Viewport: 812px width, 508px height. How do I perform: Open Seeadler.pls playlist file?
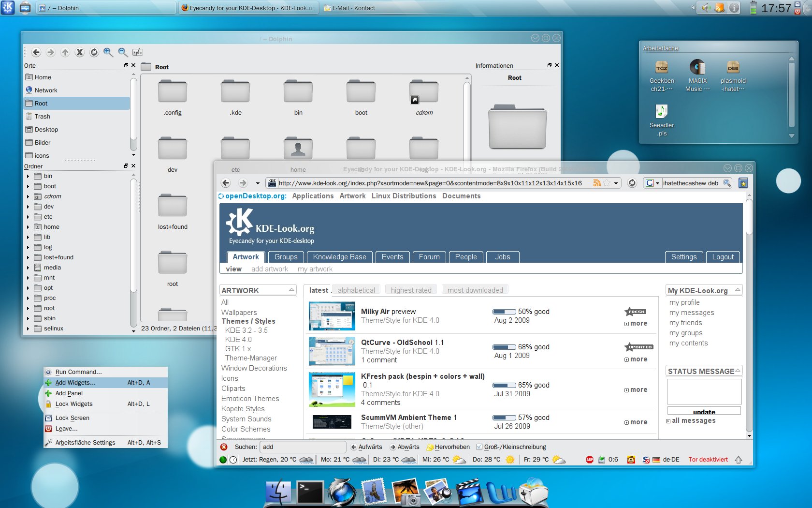(x=662, y=121)
